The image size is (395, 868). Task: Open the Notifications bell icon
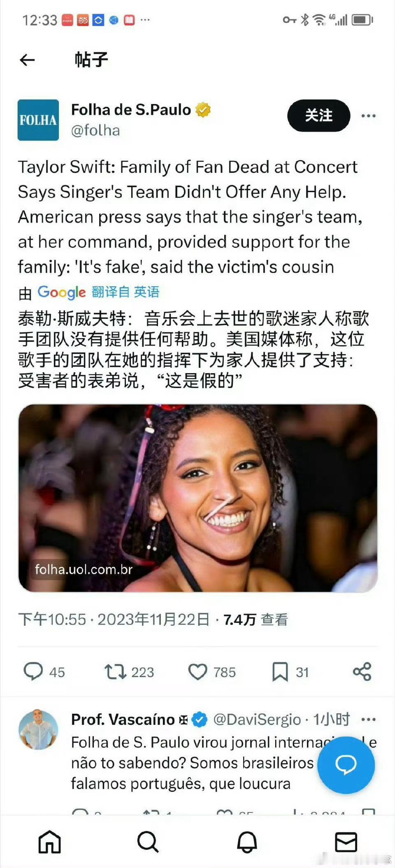[247, 842]
